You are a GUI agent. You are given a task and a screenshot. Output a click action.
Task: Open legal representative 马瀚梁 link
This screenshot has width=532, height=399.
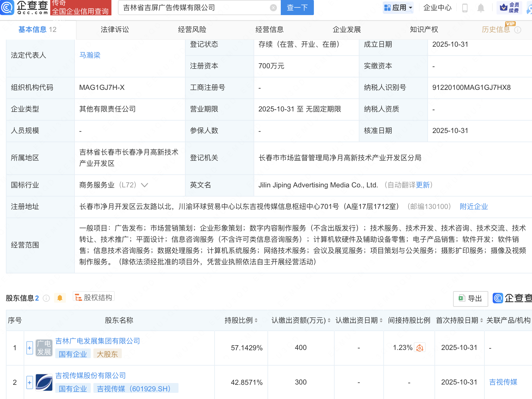(90, 55)
